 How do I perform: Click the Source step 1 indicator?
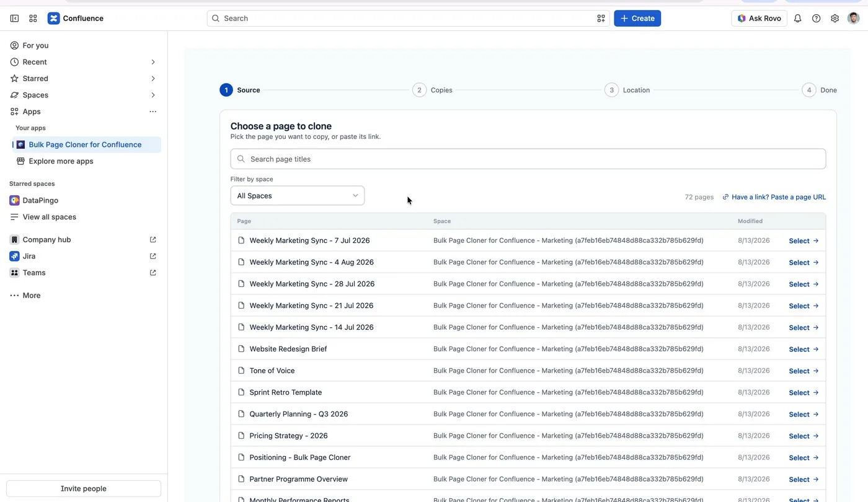(x=226, y=90)
